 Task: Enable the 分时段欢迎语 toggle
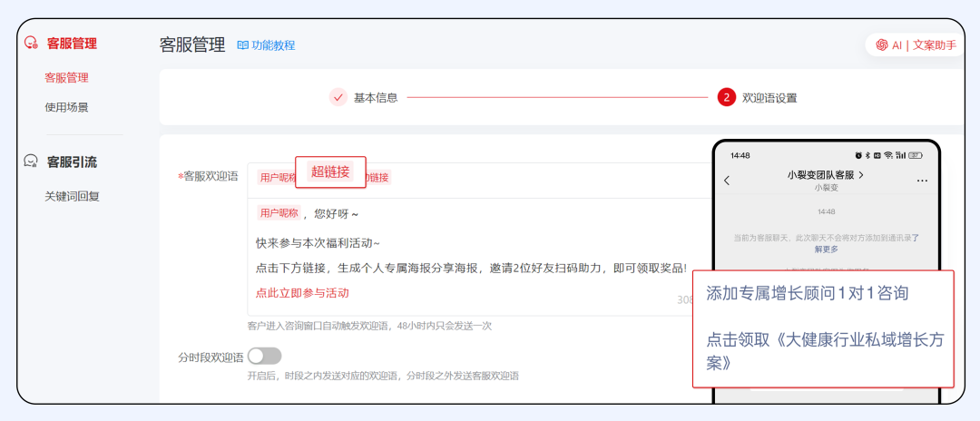[265, 356]
